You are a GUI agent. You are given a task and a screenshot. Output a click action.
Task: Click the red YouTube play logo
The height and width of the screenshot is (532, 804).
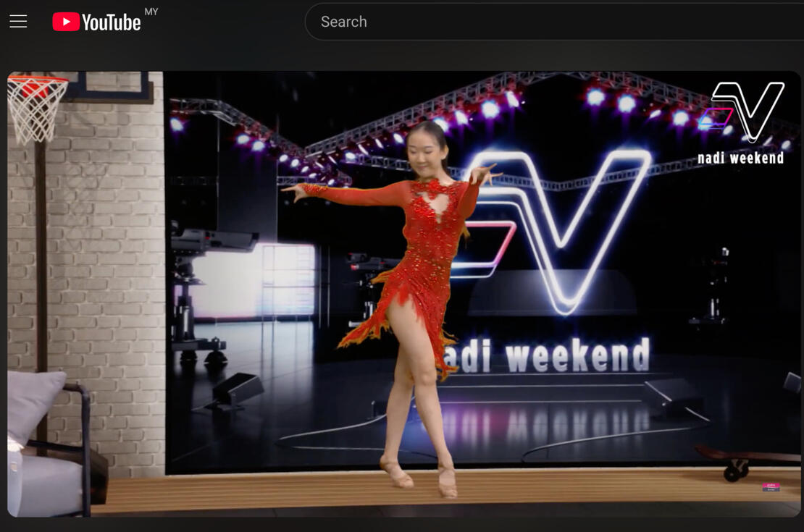click(66, 22)
